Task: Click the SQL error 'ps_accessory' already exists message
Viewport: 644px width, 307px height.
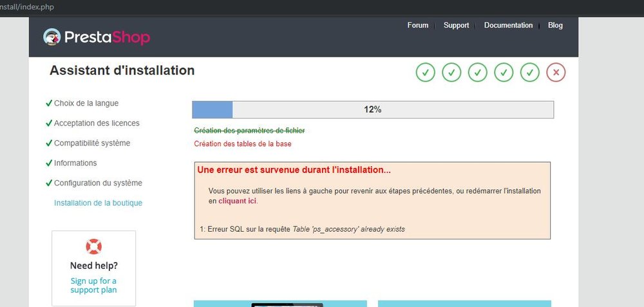Action: click(302, 229)
